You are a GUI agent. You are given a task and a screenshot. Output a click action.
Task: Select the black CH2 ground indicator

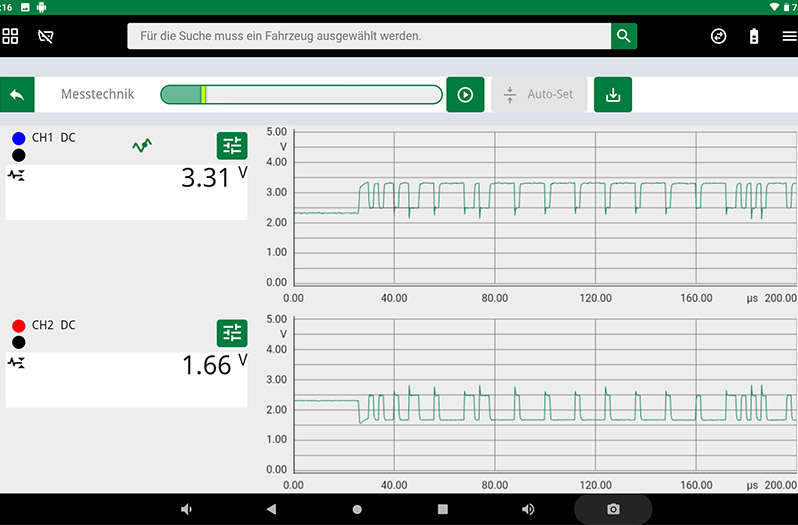tap(19, 342)
